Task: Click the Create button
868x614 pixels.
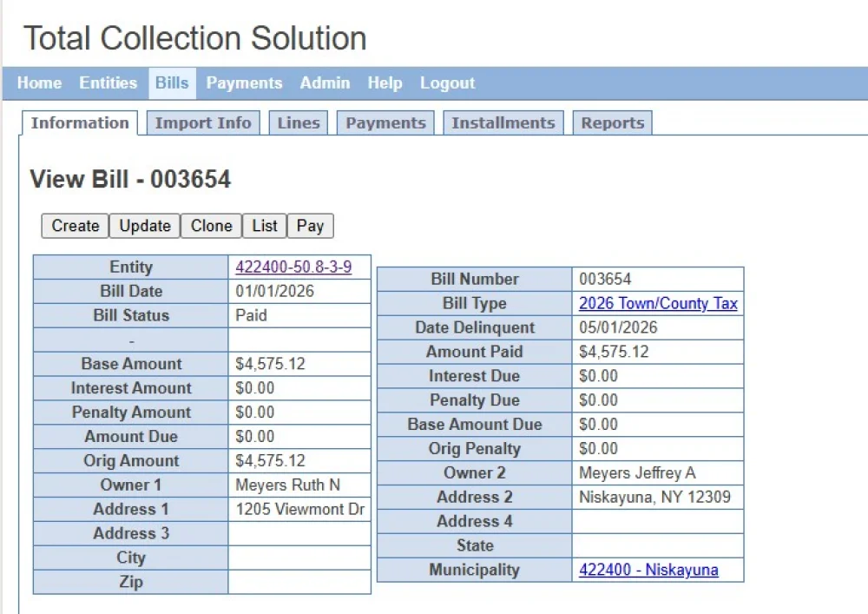Action: (x=76, y=226)
